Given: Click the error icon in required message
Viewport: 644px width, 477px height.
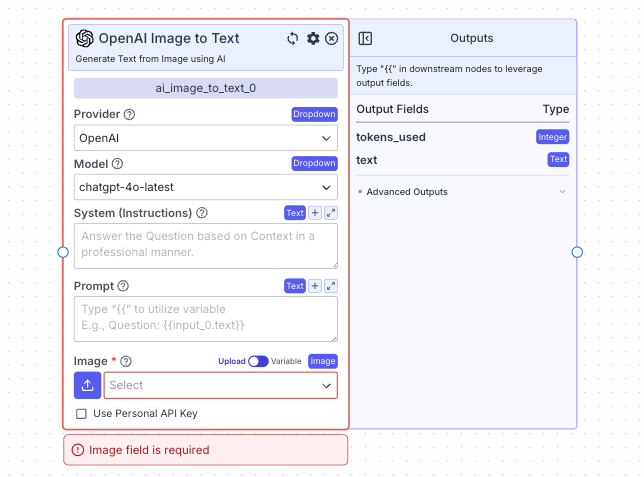Looking at the screenshot, I should (78, 450).
